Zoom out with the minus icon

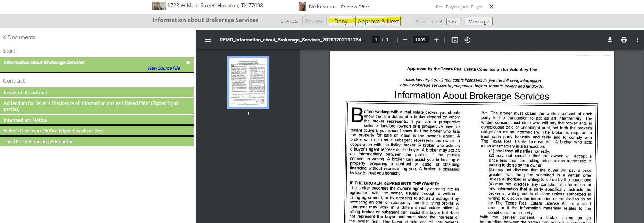(405, 40)
